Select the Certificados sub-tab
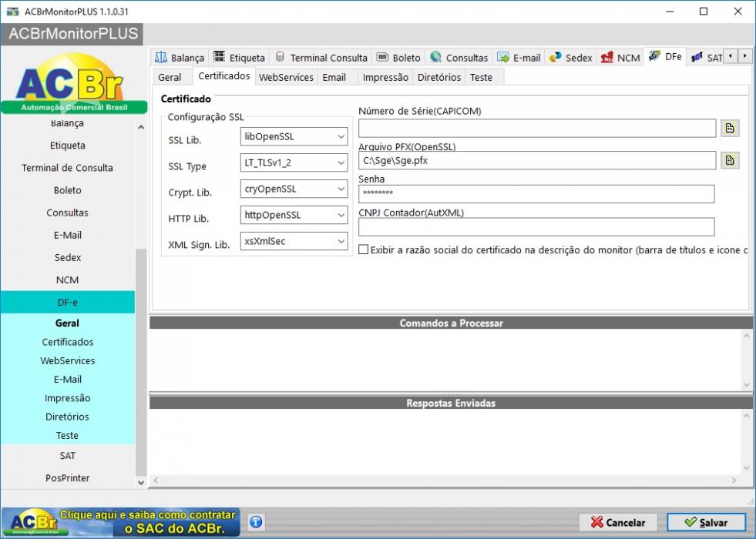Screen dimensions: 756x539 224,75
